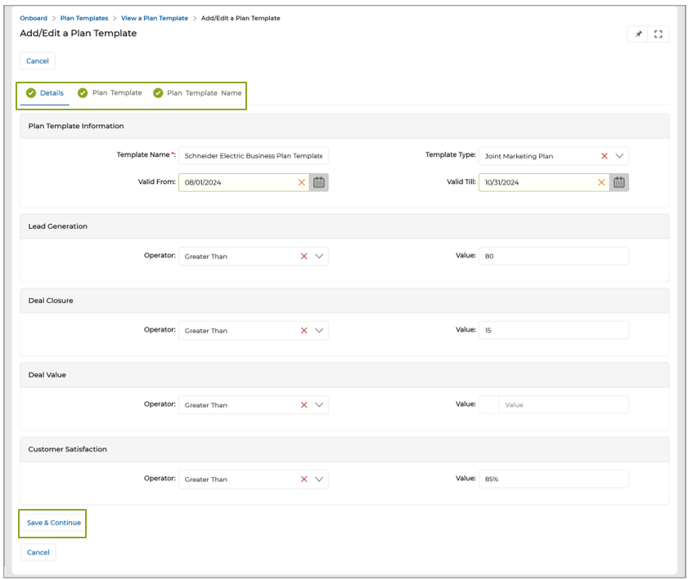Click the Template Name input field
This screenshot has width=688, height=580.
pyautogui.click(x=253, y=156)
